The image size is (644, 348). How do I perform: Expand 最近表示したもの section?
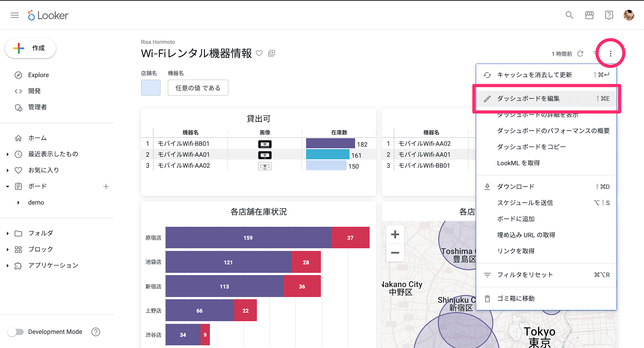coord(7,154)
